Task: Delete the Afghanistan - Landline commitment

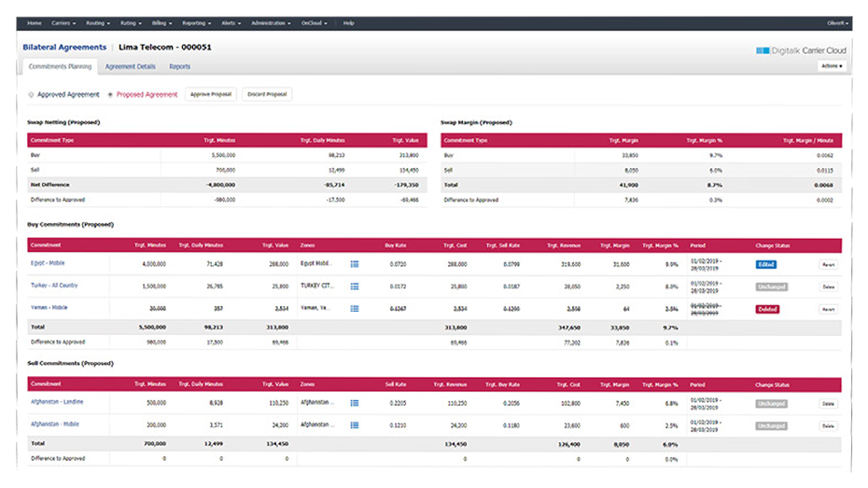Action: point(828,404)
